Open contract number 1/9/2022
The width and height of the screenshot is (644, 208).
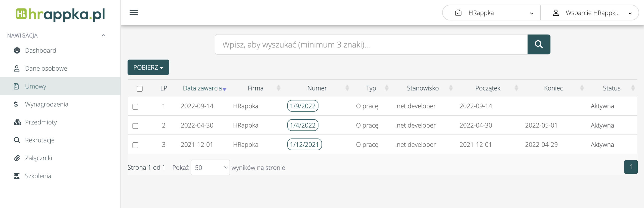[x=303, y=106]
